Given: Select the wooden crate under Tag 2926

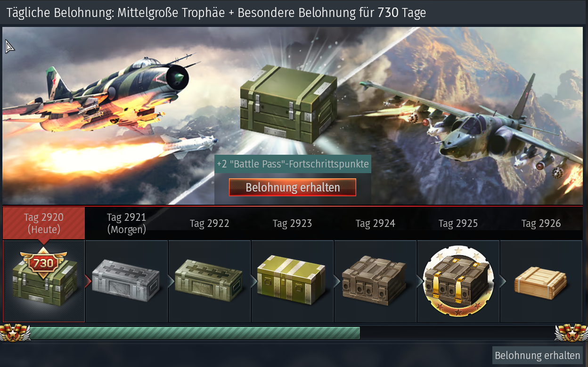Looking at the screenshot, I should (x=540, y=283).
